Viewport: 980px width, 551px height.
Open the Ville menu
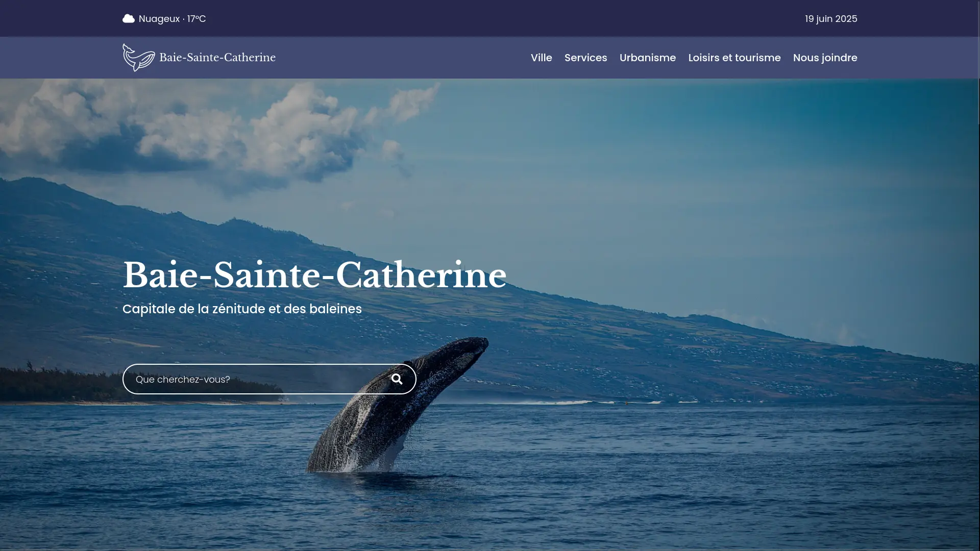(541, 58)
